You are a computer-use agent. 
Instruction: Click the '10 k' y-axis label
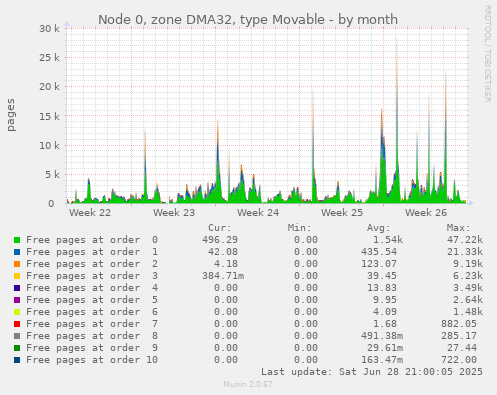50,146
